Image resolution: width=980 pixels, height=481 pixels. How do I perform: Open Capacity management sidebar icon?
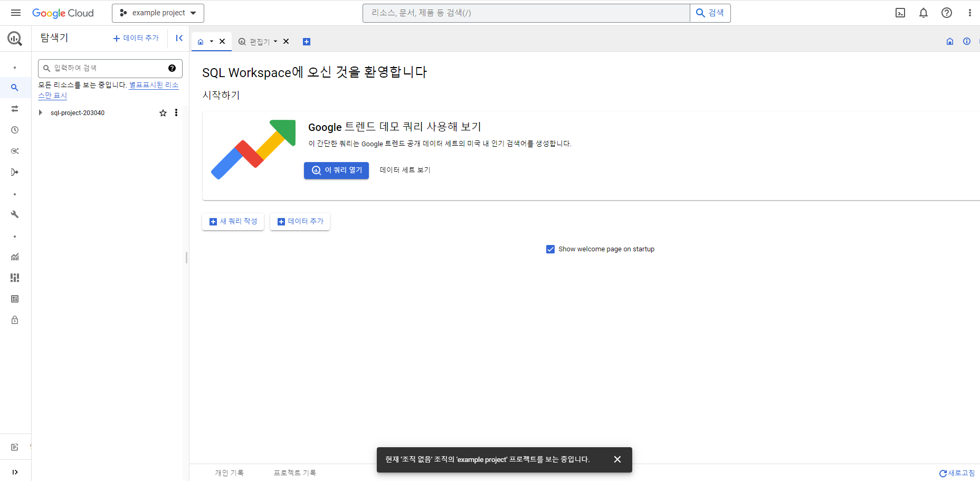15,278
